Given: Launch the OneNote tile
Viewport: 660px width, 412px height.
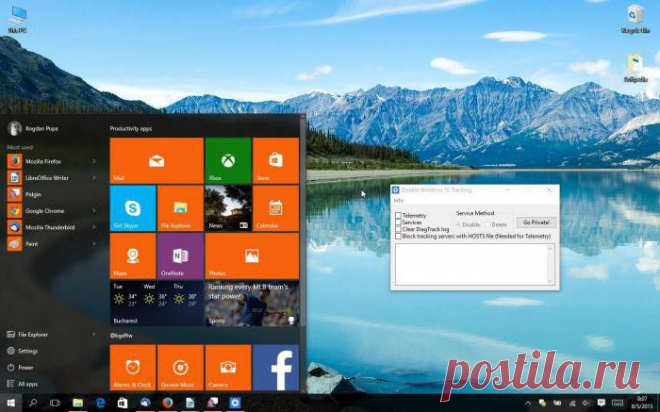Looking at the screenshot, I should 181,256.
